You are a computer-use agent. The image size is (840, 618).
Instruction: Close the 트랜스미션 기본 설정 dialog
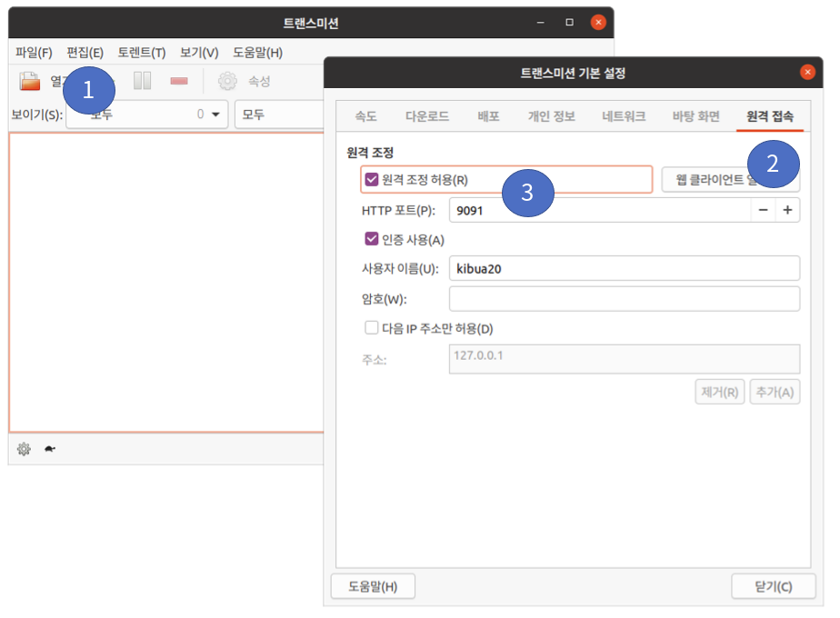tap(807, 72)
